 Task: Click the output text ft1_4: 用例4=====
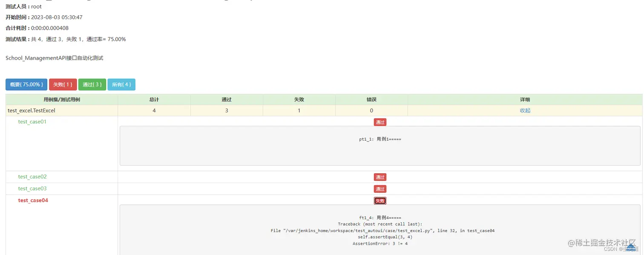click(x=380, y=218)
